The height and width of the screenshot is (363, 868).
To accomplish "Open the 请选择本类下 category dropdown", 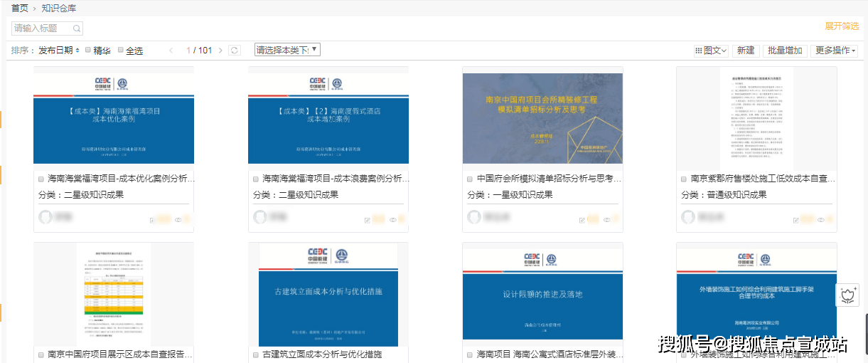I will [287, 50].
